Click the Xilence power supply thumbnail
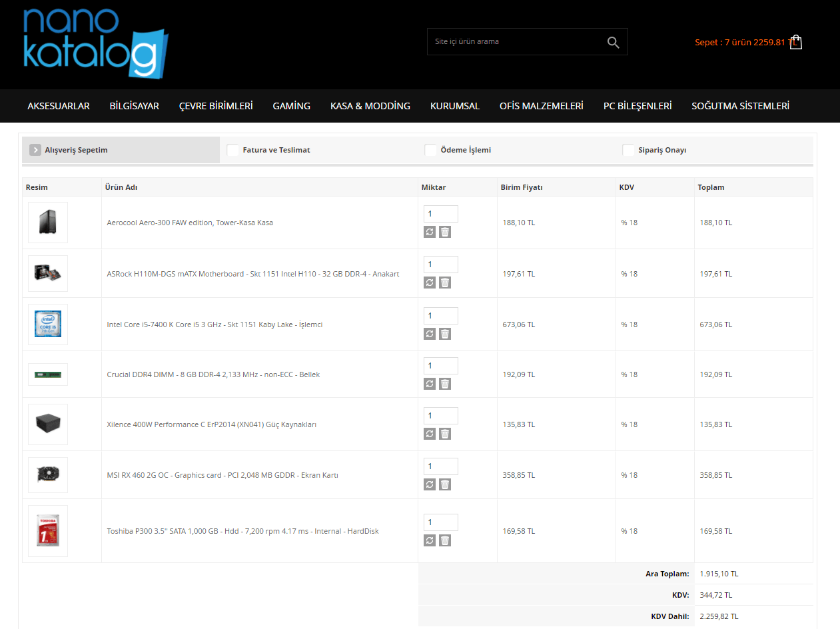The height and width of the screenshot is (629, 840). 48,424
